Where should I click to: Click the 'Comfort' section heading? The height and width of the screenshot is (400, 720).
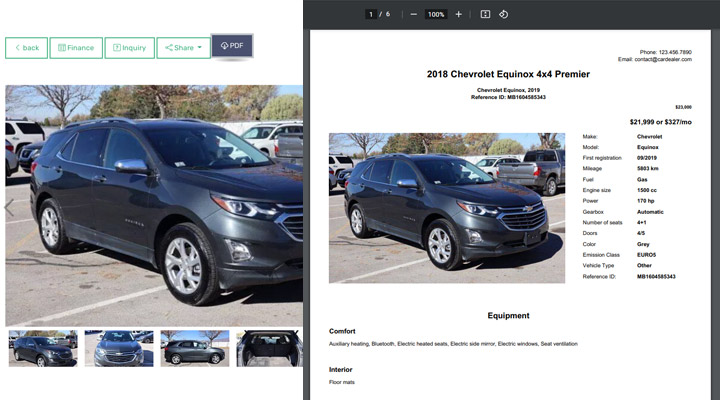[x=342, y=331]
